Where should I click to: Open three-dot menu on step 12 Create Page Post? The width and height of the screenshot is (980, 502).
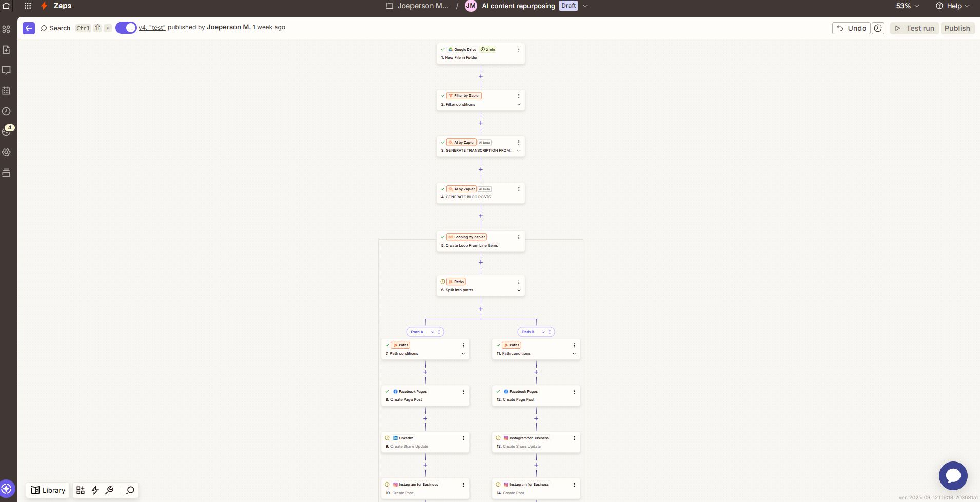574,391
